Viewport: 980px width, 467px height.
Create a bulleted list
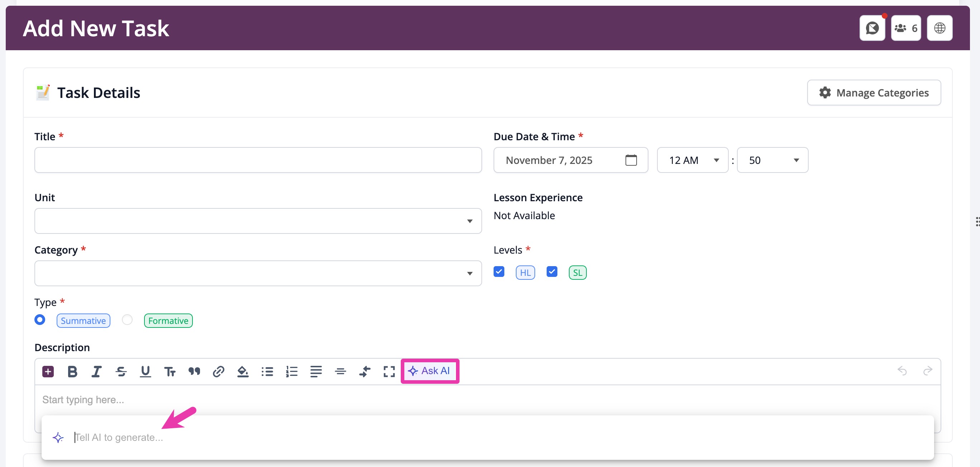pyautogui.click(x=267, y=371)
